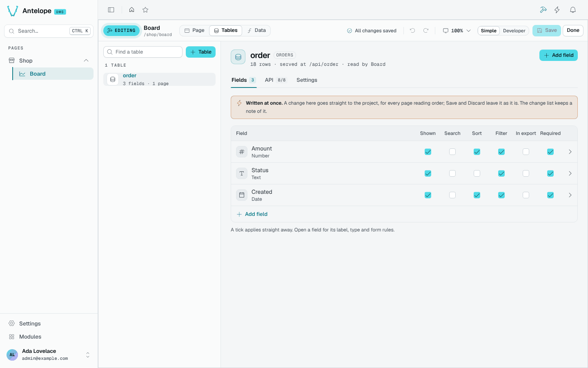Open Modules in the sidebar
The height and width of the screenshot is (368, 588).
[49, 337]
